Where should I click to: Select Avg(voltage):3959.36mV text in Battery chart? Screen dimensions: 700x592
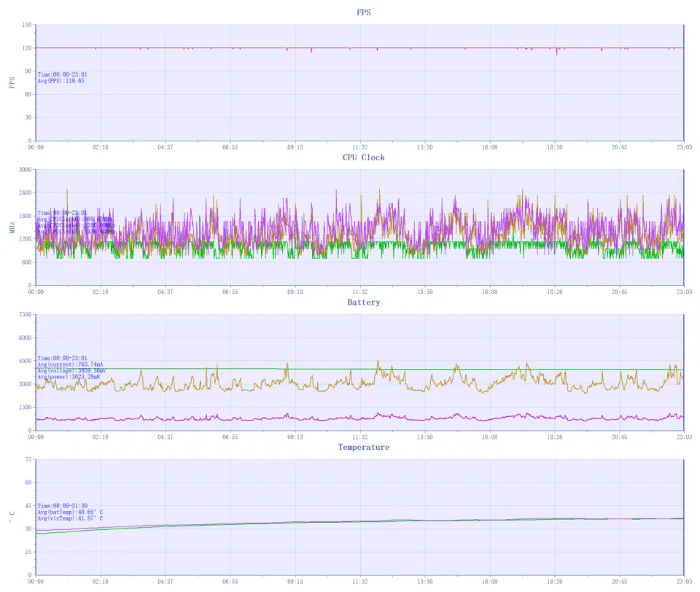coord(71,370)
